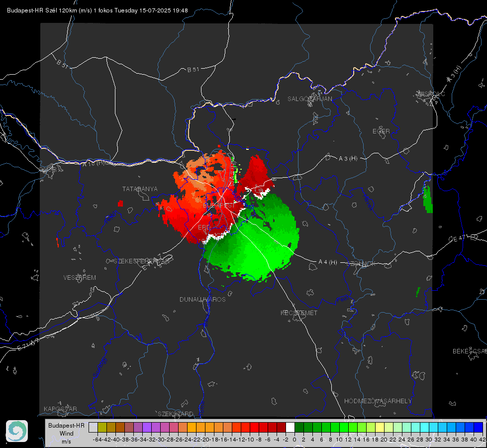Click the blue Heves county label
This screenshot has width=487, height=448.
(x=368, y=203)
